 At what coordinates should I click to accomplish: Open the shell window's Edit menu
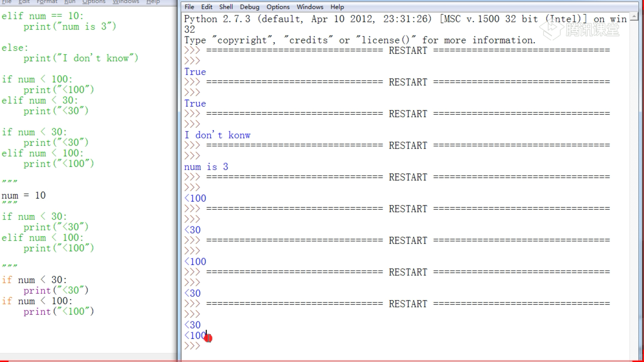coord(207,7)
